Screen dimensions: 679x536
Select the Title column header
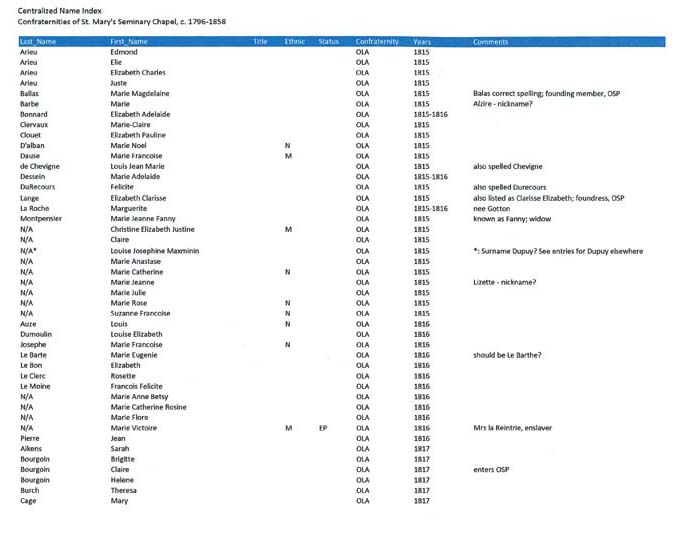(x=261, y=42)
